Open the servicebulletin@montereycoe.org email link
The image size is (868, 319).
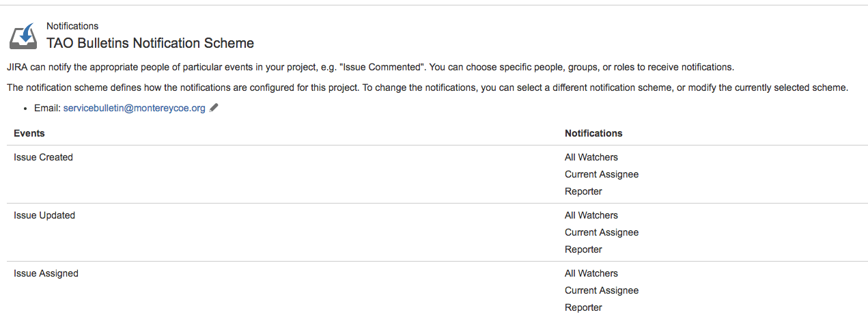click(134, 108)
